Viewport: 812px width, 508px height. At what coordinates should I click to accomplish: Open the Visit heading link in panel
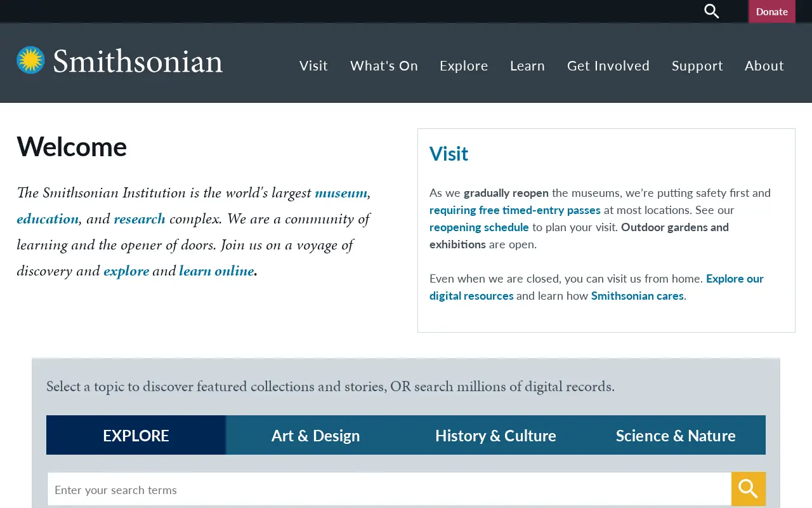[x=449, y=154]
